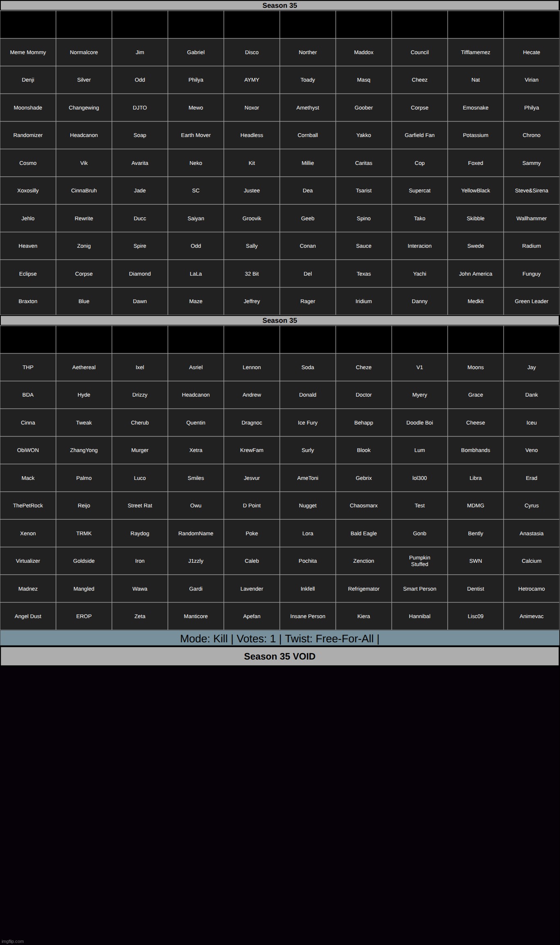Select the Angel Dust cell
This screenshot has height=945, width=560.
click(x=28, y=616)
